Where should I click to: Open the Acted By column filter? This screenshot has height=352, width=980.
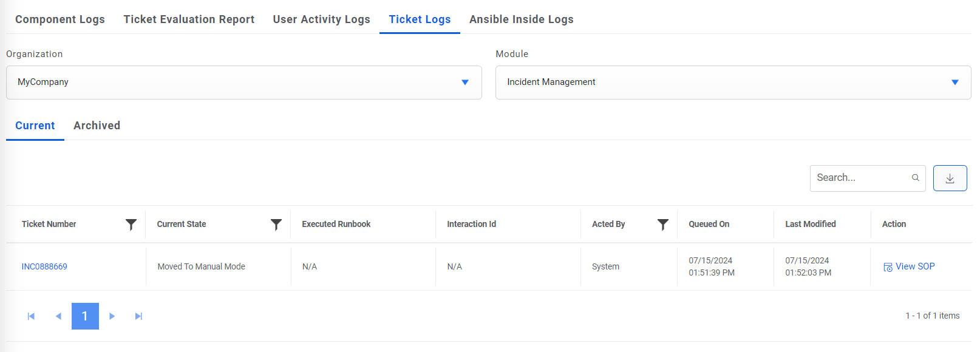(662, 225)
